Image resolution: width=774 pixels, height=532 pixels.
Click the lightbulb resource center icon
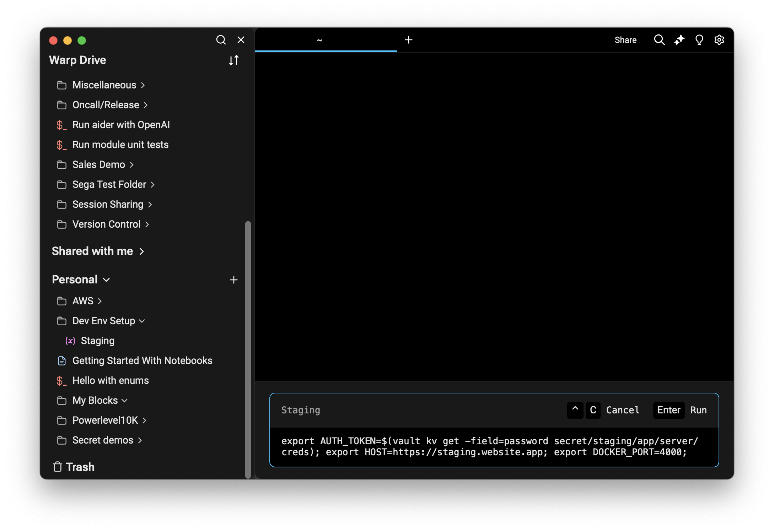pos(699,40)
